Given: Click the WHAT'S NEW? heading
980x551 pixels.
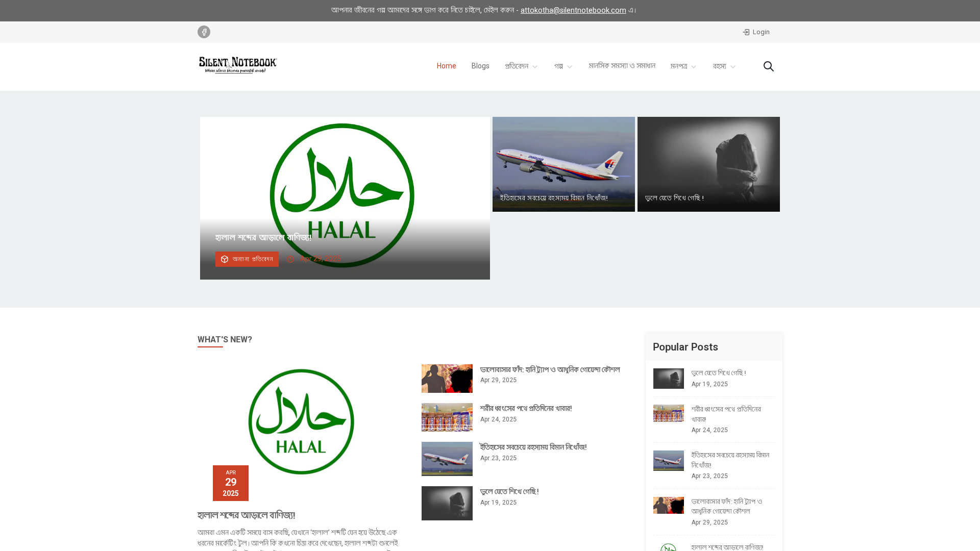Looking at the screenshot, I should pyautogui.click(x=225, y=340).
